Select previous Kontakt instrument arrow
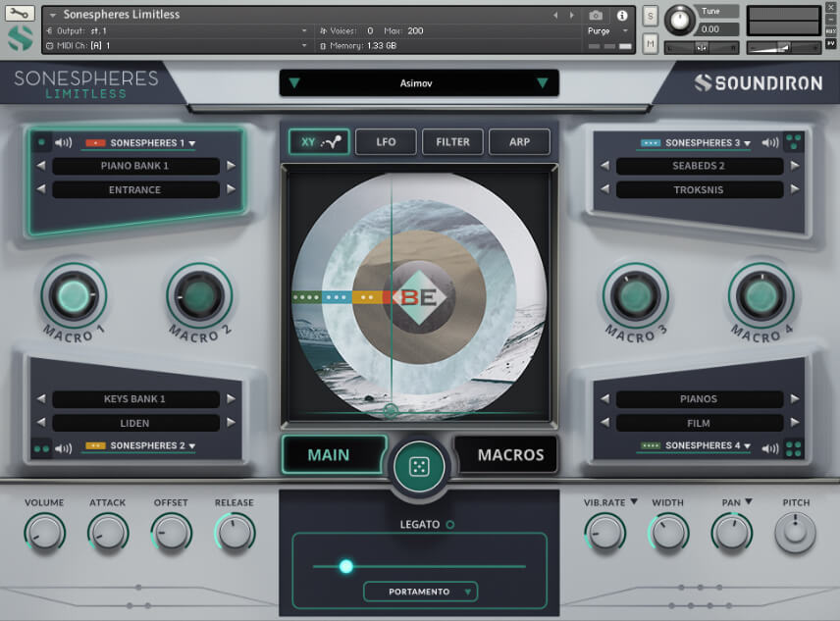840x621 pixels. coord(555,15)
